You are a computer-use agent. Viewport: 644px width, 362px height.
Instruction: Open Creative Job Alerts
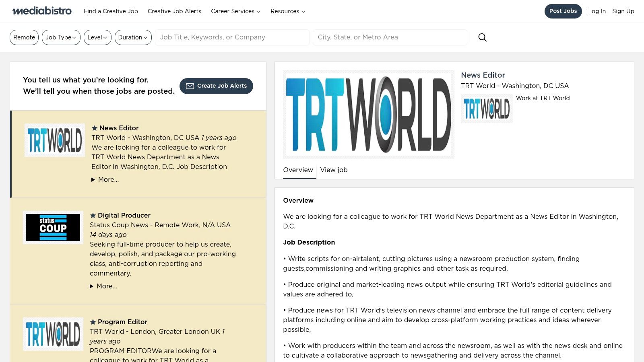point(174,11)
